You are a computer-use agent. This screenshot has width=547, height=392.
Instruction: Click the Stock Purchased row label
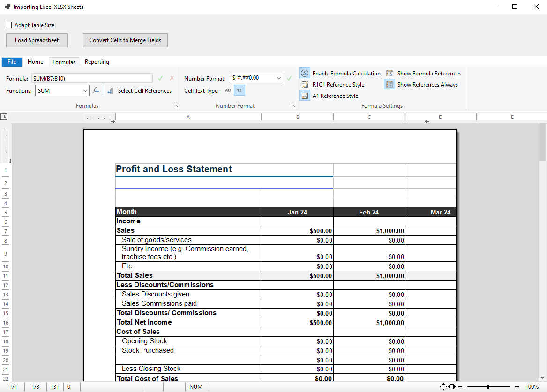click(148, 350)
